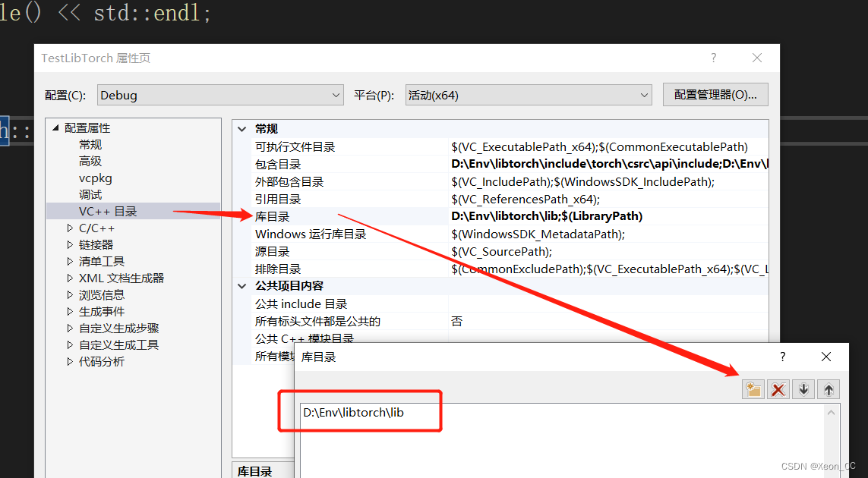Collapse the 常规 property group
The width and height of the screenshot is (868, 478).
tap(242, 129)
